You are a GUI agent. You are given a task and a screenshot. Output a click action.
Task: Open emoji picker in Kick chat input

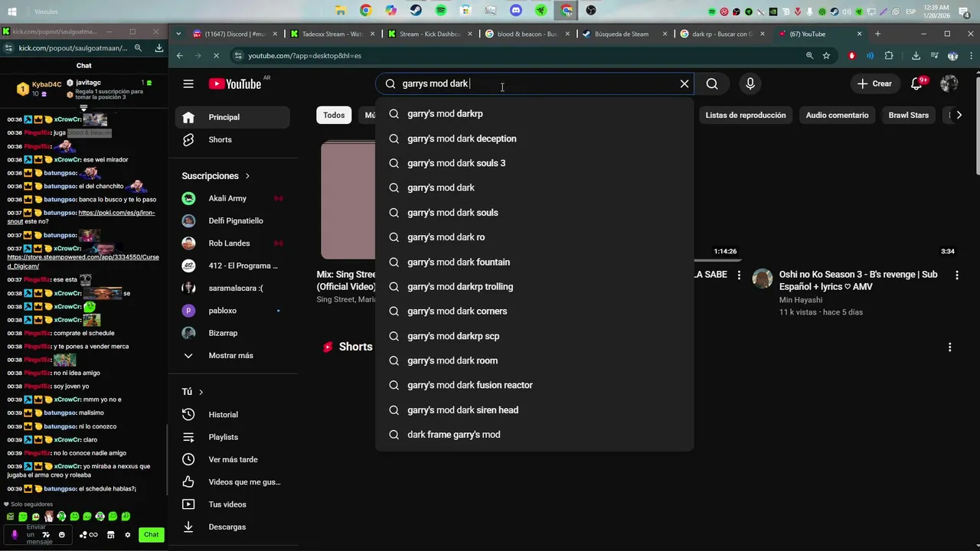click(x=62, y=535)
